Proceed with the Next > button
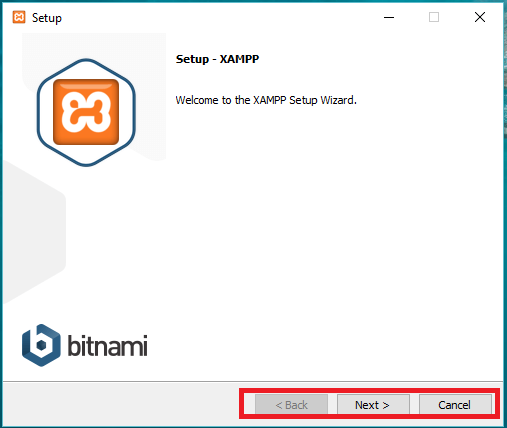 pos(373,405)
